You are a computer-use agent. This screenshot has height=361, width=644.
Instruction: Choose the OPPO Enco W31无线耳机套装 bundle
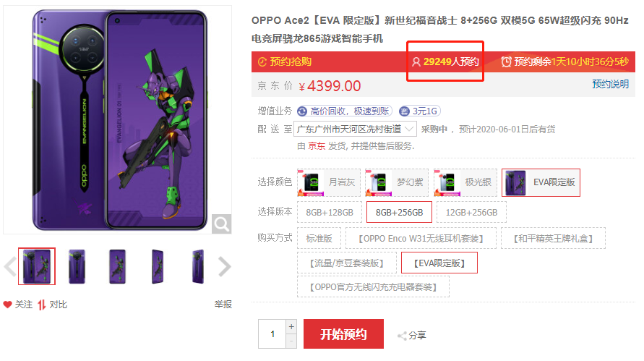(421, 238)
